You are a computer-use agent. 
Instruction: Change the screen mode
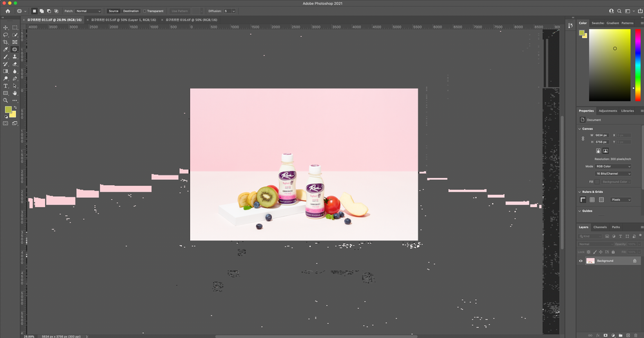click(15, 123)
